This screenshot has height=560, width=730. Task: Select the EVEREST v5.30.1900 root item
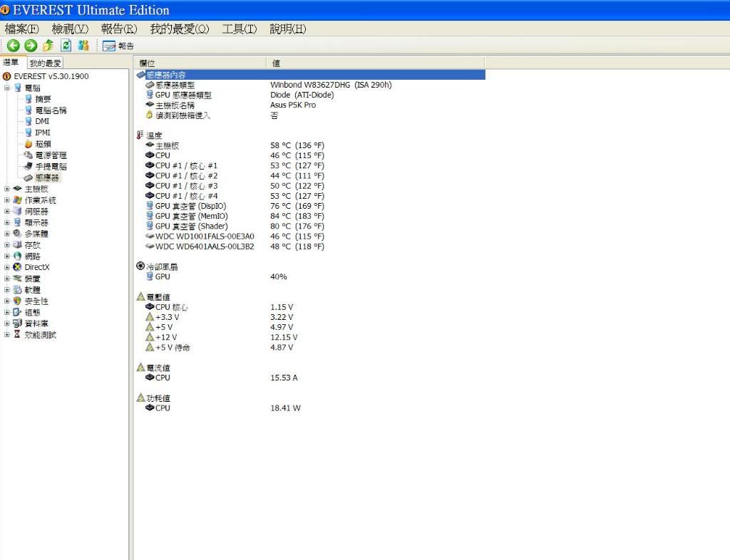point(51,76)
